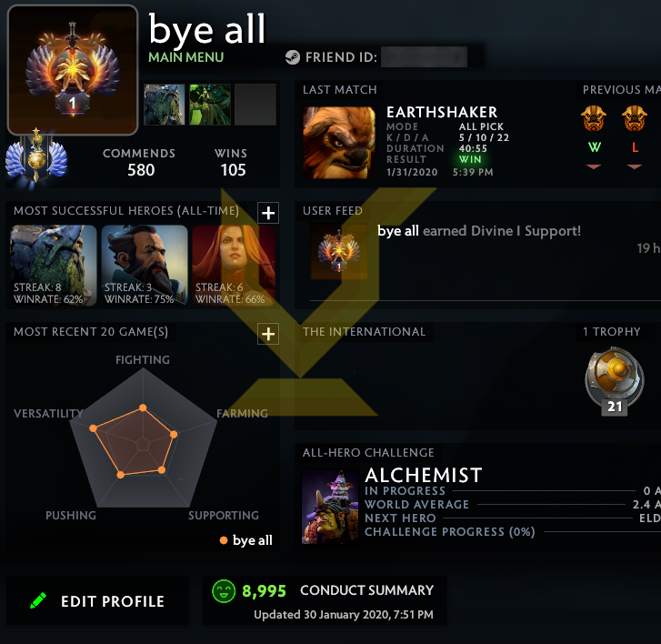
Task: Open the Conduct Summary panel
Action: tap(325, 600)
